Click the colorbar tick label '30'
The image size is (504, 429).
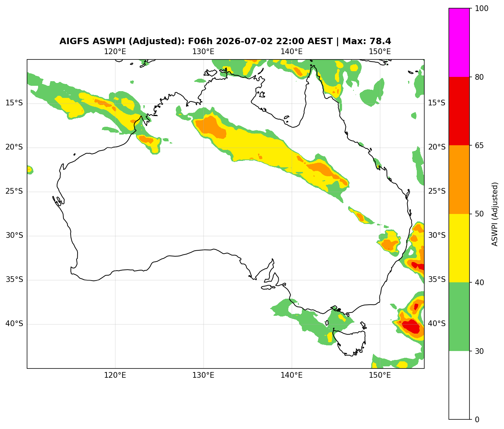pyautogui.click(x=479, y=351)
